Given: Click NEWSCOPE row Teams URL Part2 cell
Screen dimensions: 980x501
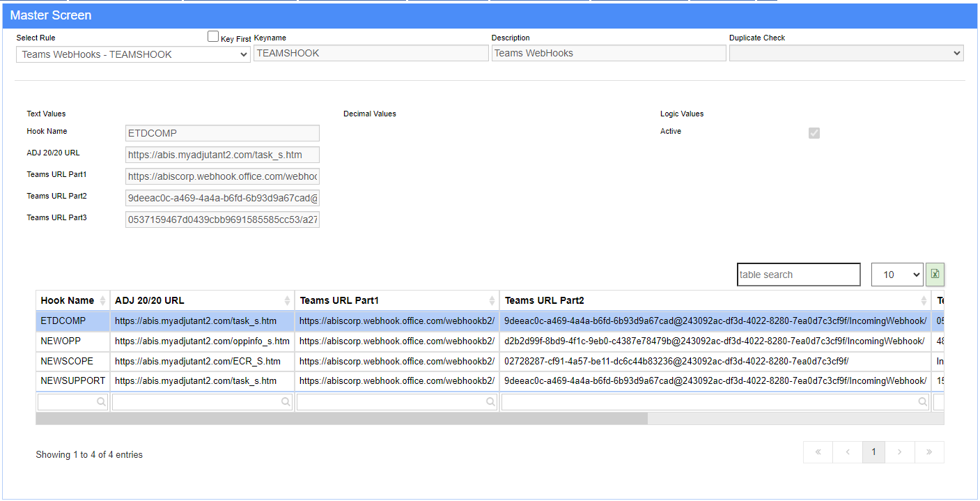Looking at the screenshot, I should pos(715,362).
